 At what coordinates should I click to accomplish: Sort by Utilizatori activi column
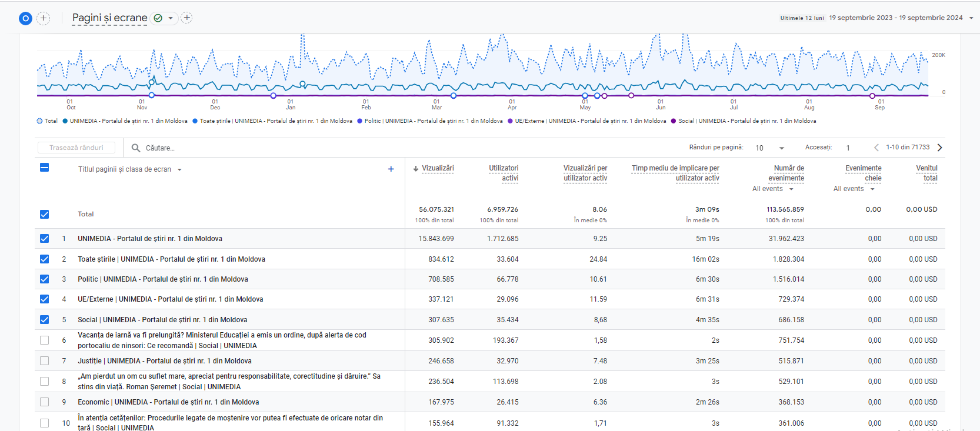tap(504, 173)
